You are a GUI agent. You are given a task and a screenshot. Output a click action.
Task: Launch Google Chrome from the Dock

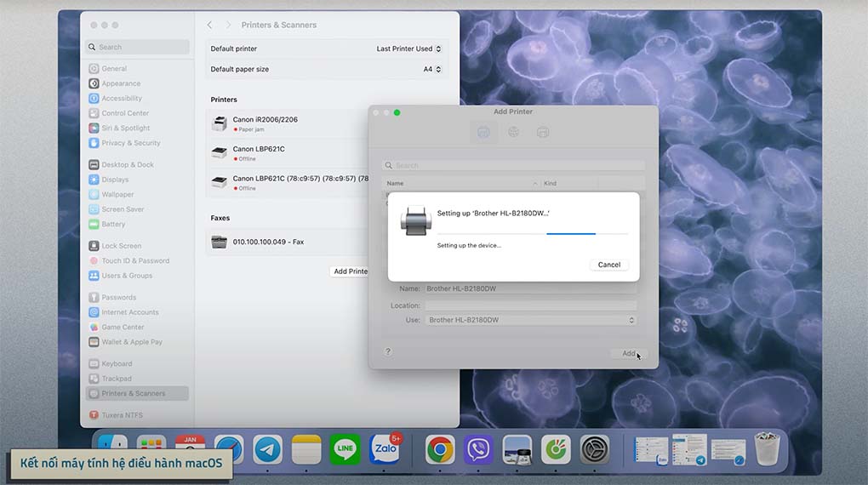(x=440, y=449)
